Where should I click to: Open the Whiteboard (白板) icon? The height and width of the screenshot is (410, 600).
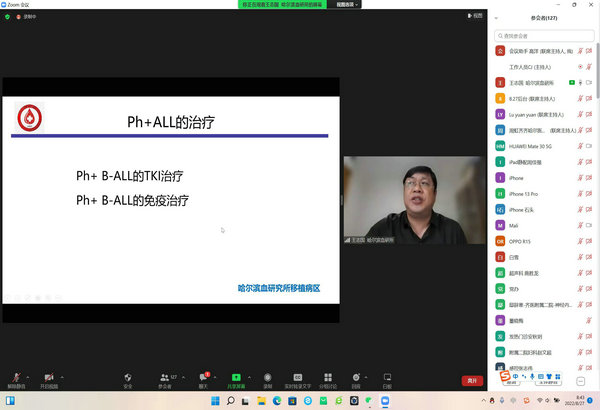tap(386, 377)
